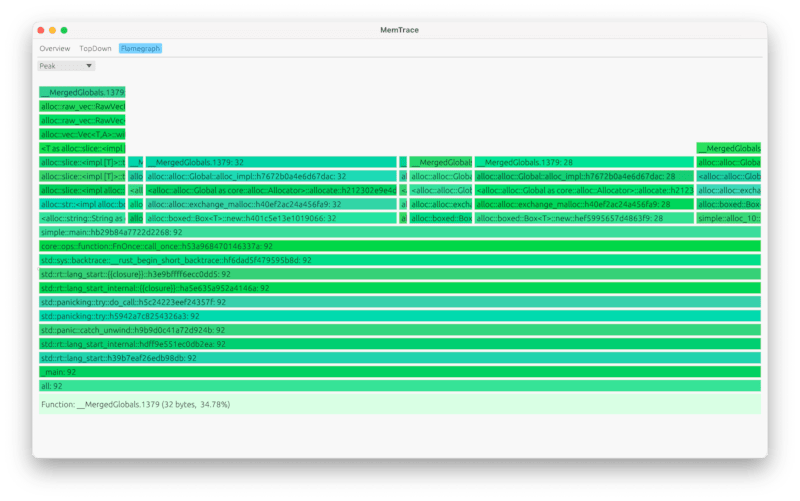Click Box<T>::new frame of 32 bytes

[x=270, y=217]
